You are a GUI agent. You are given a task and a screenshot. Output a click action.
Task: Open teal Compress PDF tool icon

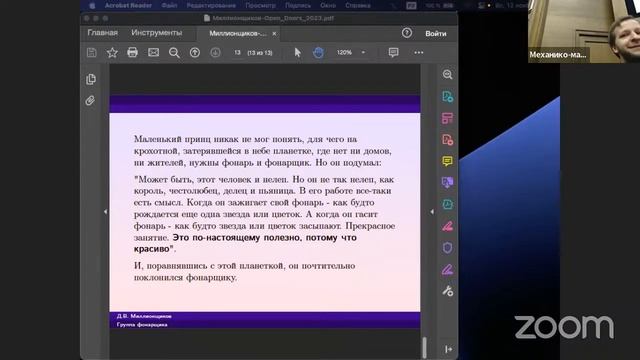(447, 204)
